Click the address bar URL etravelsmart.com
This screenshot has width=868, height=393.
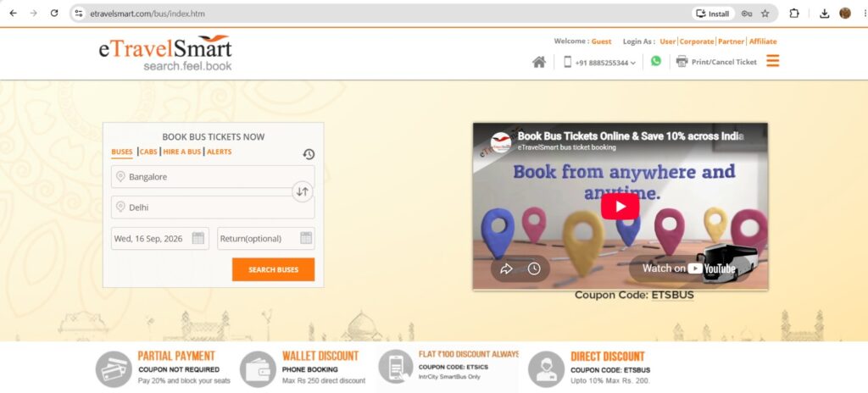click(x=147, y=14)
